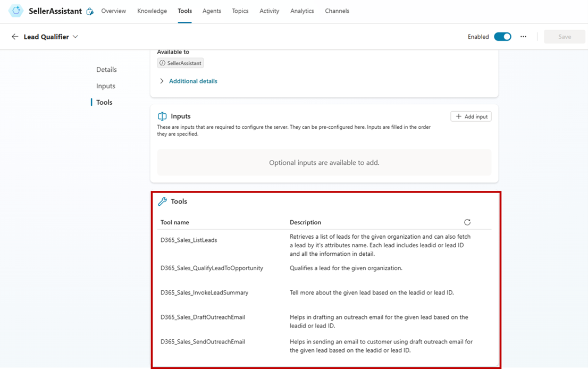Click the icon next to the SellerAssistant name

pos(90,11)
